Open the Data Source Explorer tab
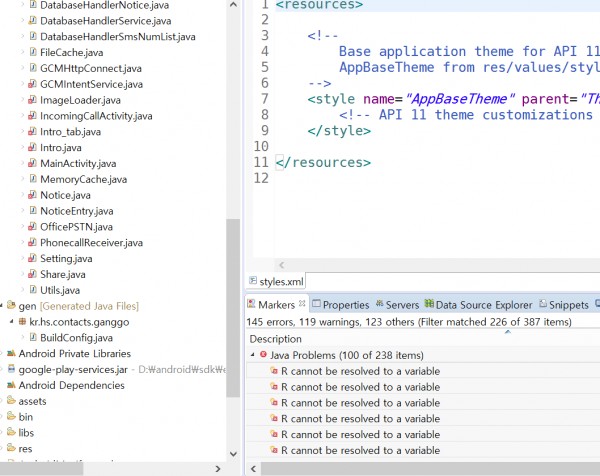Image resolution: width=600 pixels, height=476 pixels. click(x=479, y=305)
